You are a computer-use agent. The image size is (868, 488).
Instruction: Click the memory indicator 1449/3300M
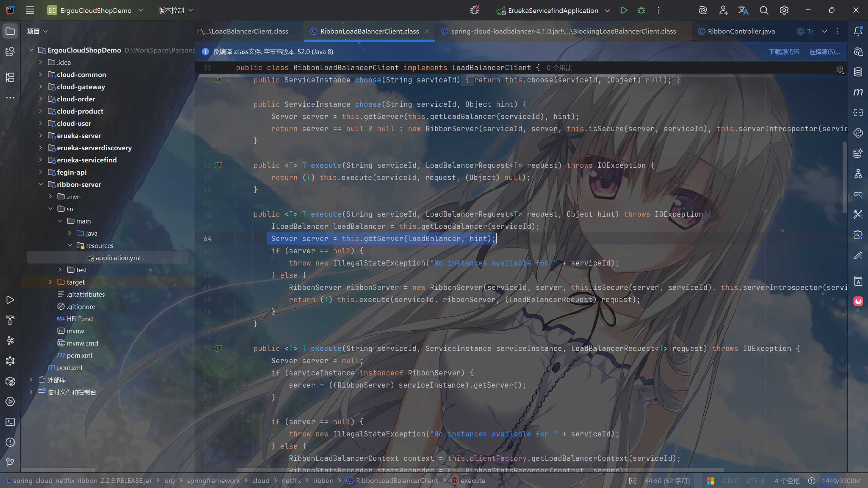tap(841, 481)
